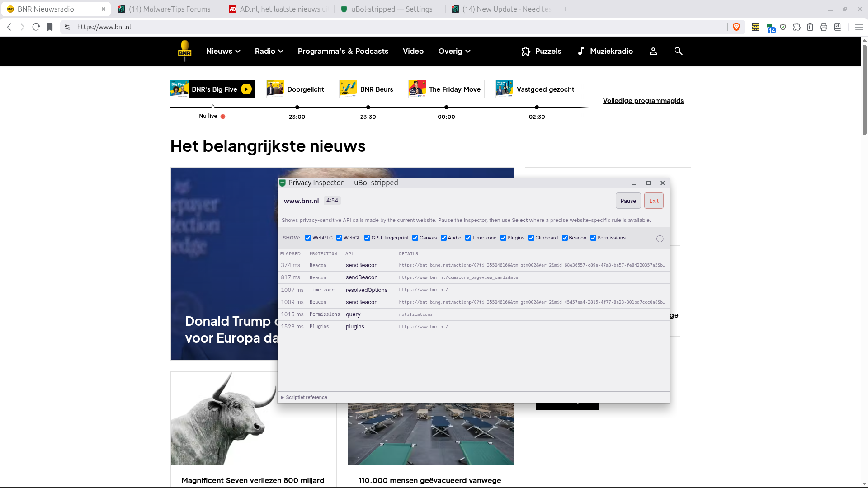
Task: Expand the Nieuws dropdown menu
Action: [x=223, y=51]
